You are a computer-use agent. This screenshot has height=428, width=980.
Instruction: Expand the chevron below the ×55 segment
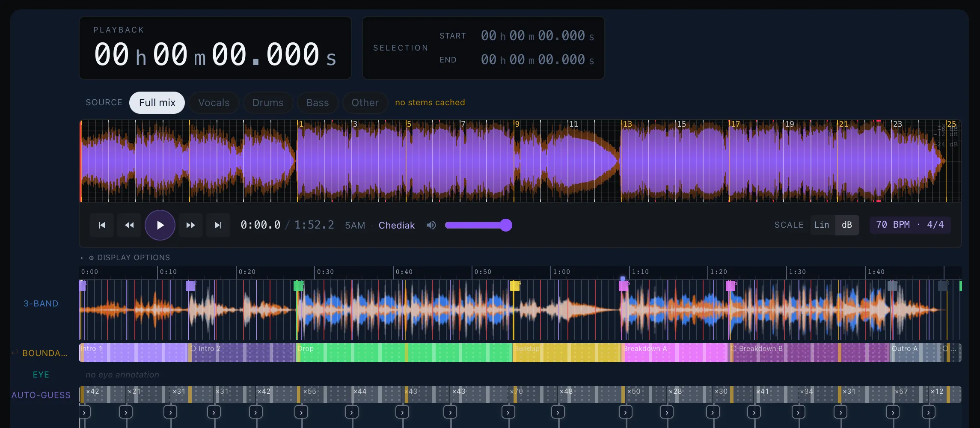point(301,412)
